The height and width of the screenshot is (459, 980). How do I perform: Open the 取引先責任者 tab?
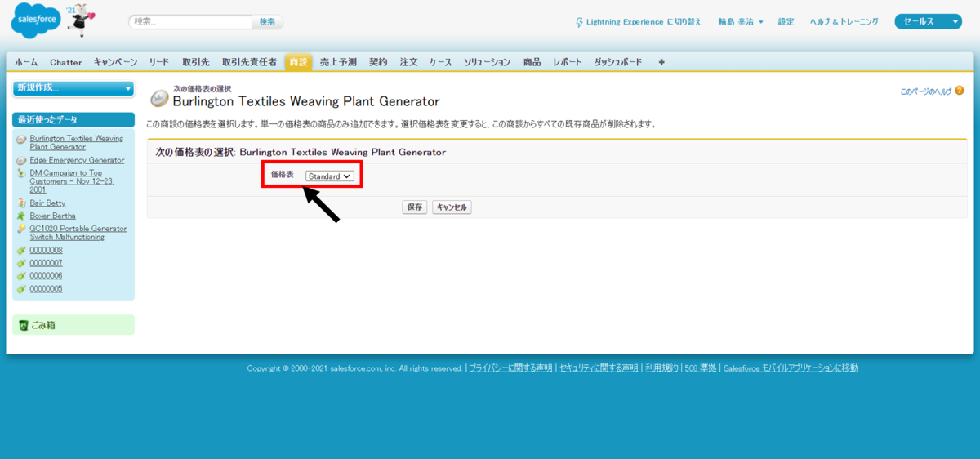click(249, 62)
